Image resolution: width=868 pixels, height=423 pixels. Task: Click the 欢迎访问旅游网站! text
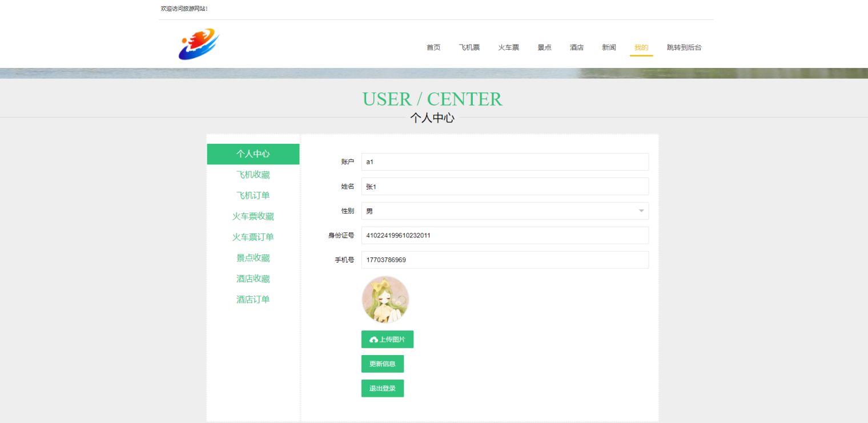point(184,9)
